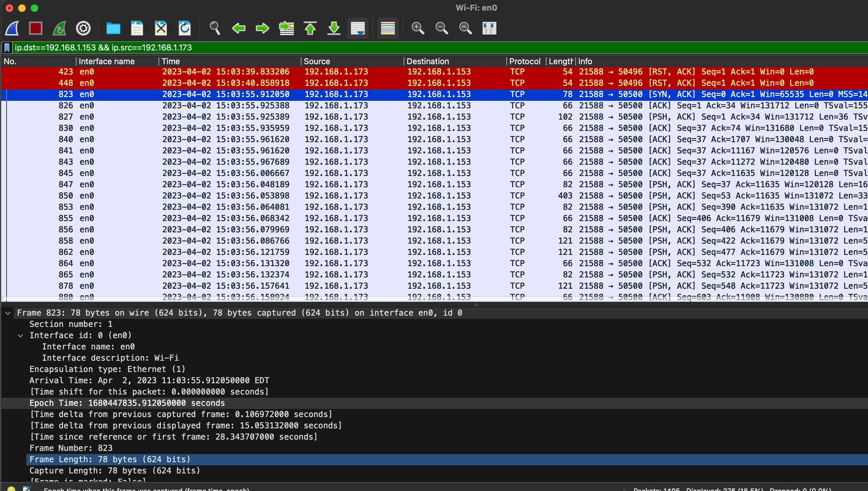Select the Arrival Time detail line

149,381
